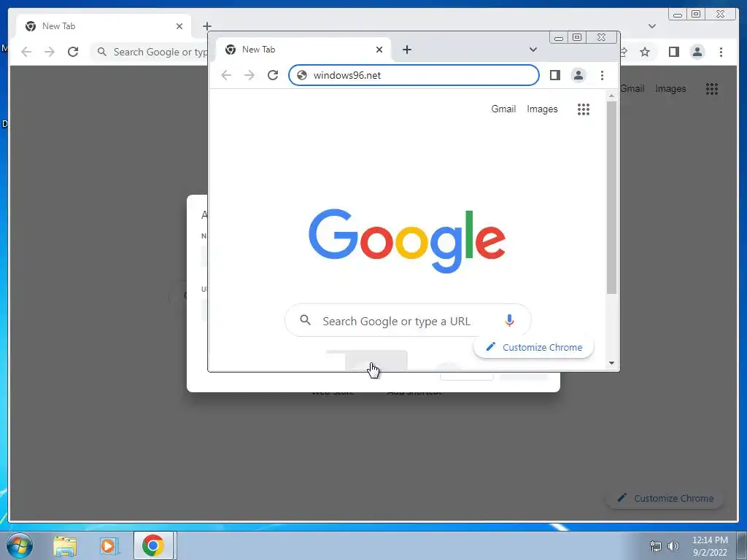Click the Customize Chrome button in the front window
Viewport: 747px width, 560px height.
point(533,347)
